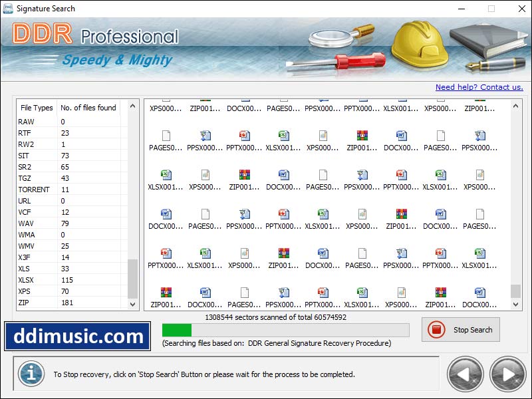This screenshot has height=399, width=532.
Task: Click the information icon near the bottom hint text
Action: [x=31, y=374]
